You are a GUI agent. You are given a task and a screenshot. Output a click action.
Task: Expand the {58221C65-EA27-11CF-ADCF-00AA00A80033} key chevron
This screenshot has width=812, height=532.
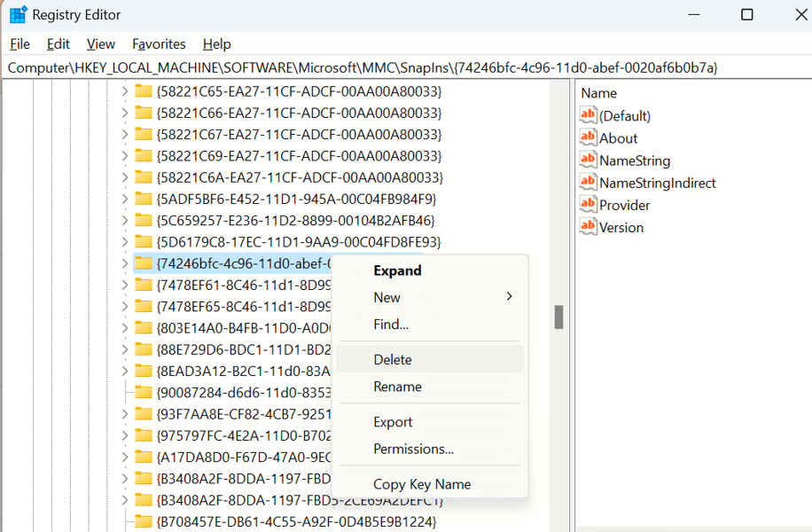(x=124, y=91)
